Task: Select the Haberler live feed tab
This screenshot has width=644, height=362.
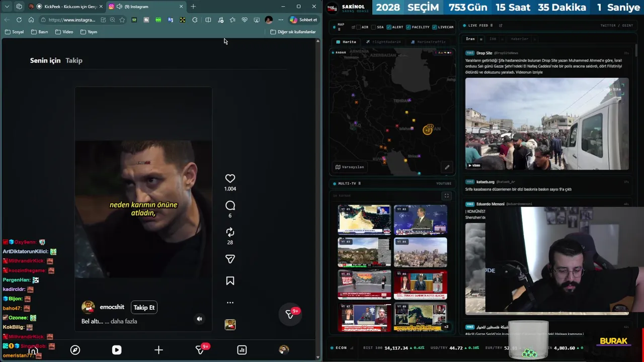Action: 520,39
